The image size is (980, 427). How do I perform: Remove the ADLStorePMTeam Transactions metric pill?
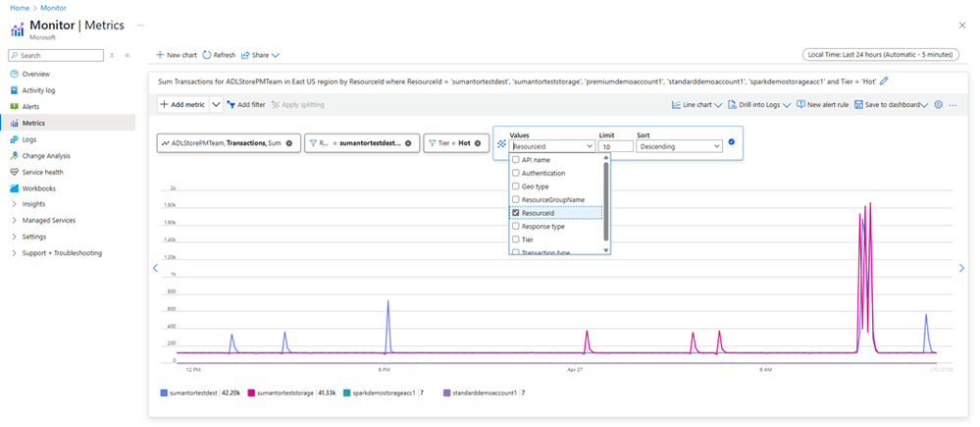coord(289,142)
